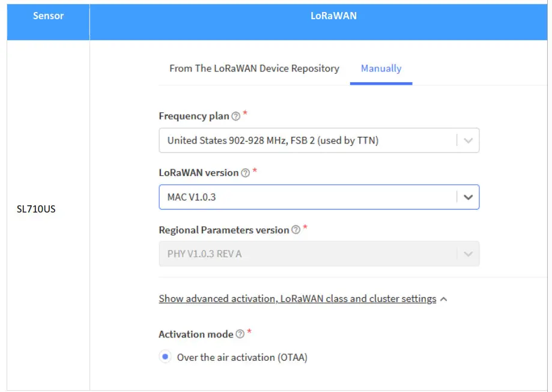Click chevron arrow of Regional Parameters dropdown
The image size is (552, 392).
[469, 254]
